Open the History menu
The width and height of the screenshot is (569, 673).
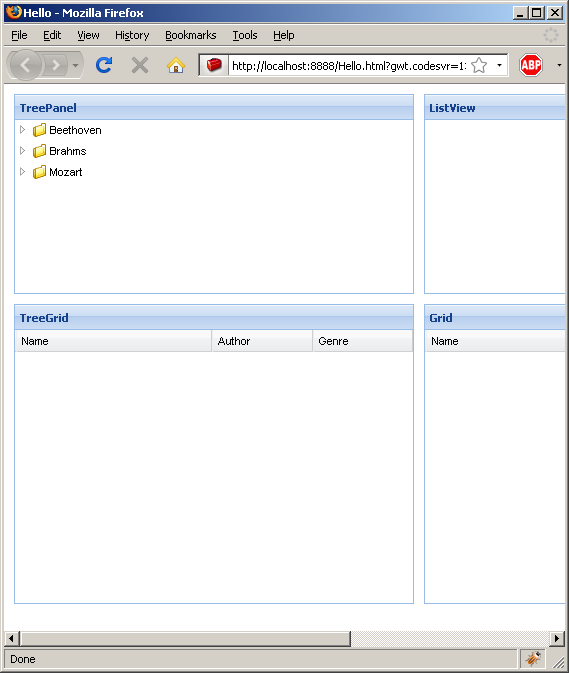click(x=132, y=35)
